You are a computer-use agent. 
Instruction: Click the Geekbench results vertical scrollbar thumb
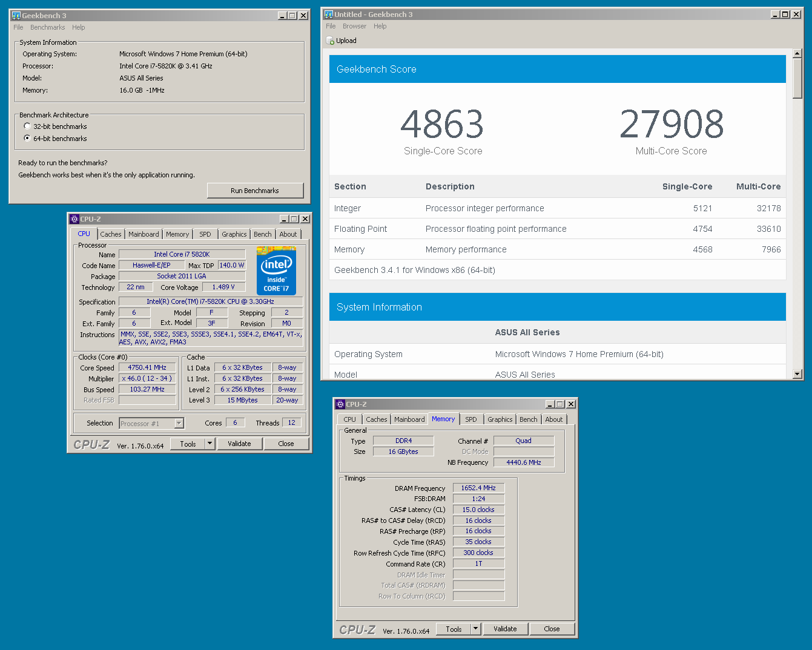point(797,78)
